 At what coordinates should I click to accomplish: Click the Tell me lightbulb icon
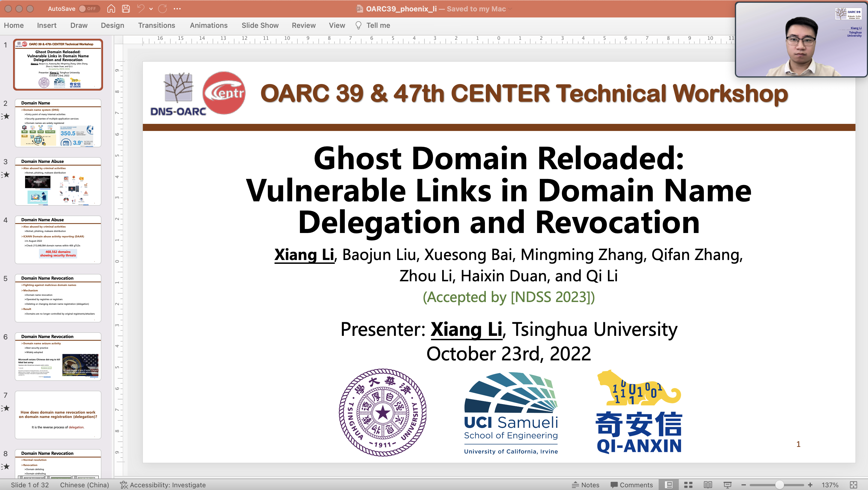[358, 25]
